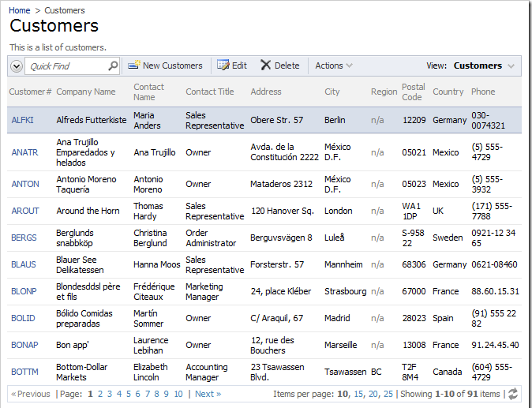Open the View Customers dropdown
This screenshot has height=408, width=532.
coord(484,66)
